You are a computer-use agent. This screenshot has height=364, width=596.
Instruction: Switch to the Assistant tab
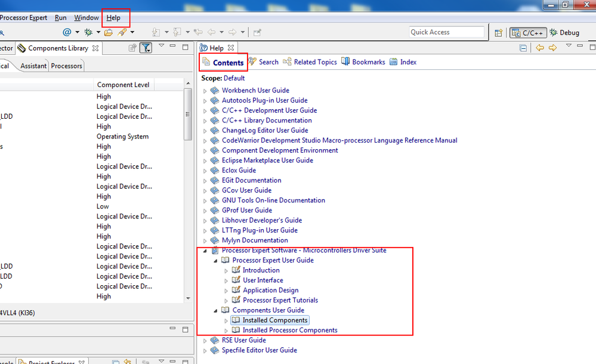(33, 66)
